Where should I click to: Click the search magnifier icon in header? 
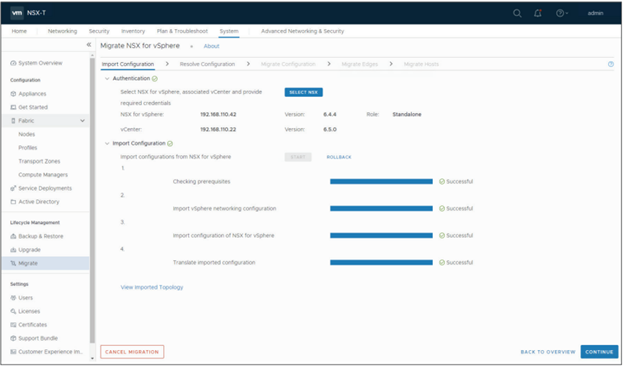click(x=517, y=13)
